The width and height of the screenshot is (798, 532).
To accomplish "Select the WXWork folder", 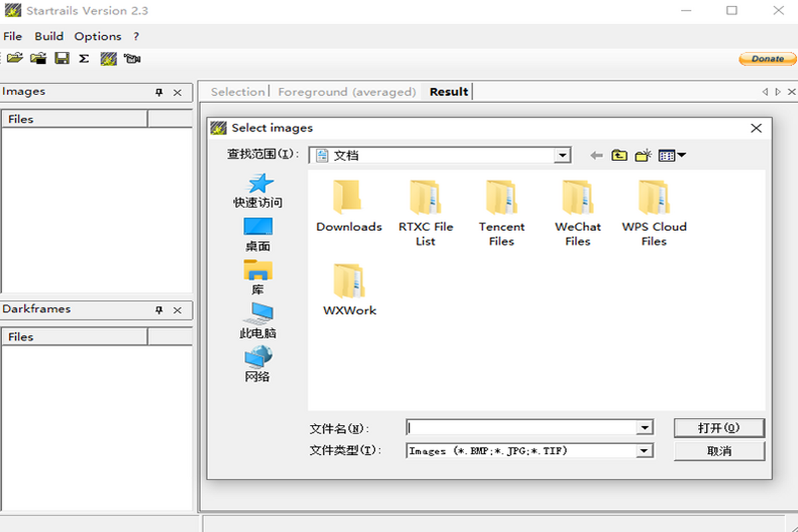I will (x=350, y=290).
